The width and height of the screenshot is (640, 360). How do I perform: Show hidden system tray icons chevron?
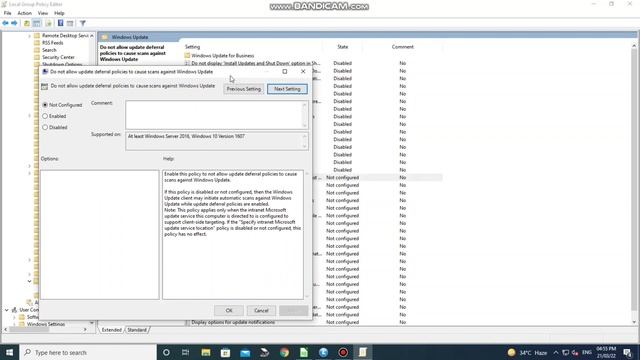click(x=556, y=352)
